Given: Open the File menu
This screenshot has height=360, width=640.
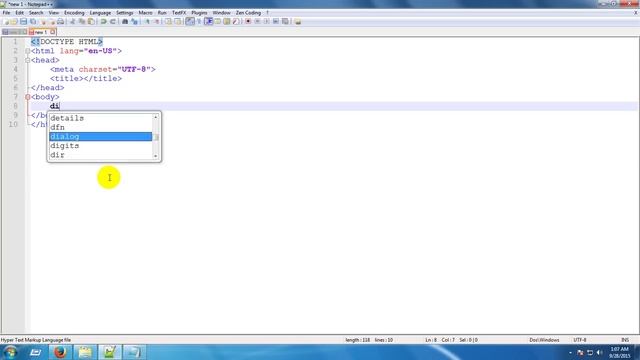Looking at the screenshot, I should 6,13.
